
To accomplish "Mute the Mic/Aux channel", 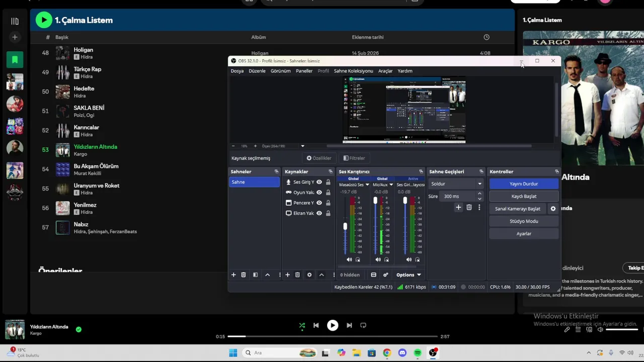I will (378, 259).
